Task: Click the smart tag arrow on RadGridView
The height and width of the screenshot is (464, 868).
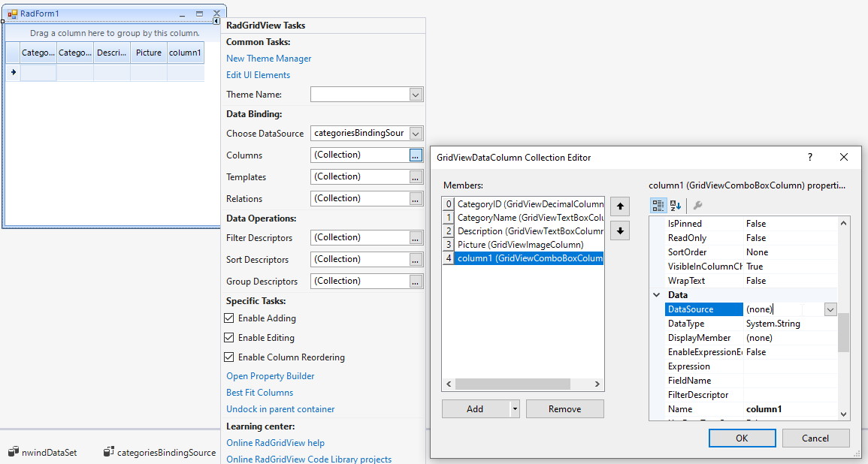Action: (217, 21)
